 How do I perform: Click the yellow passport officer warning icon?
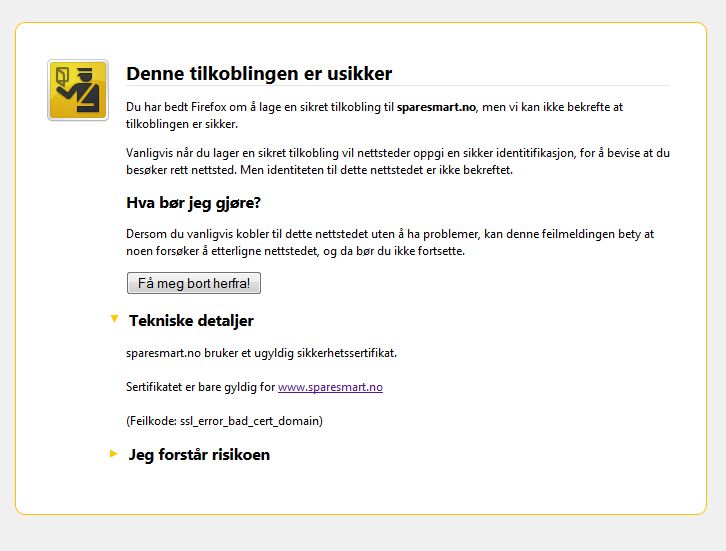point(78,90)
